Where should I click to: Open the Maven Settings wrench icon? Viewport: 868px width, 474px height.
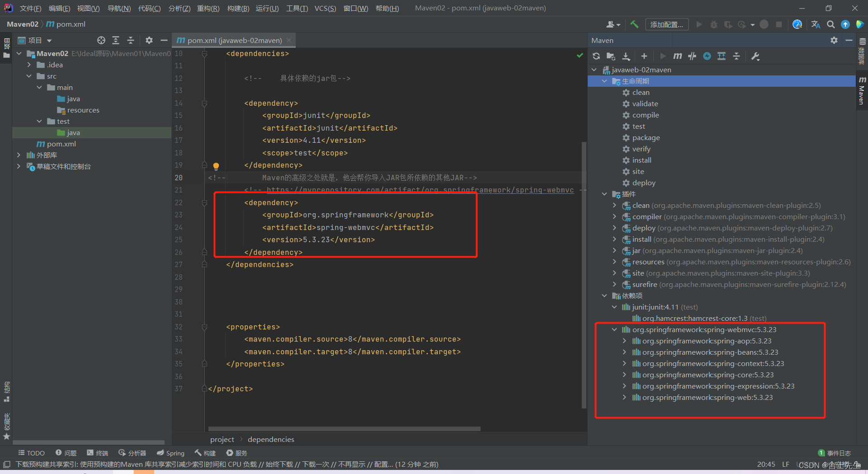coord(755,56)
